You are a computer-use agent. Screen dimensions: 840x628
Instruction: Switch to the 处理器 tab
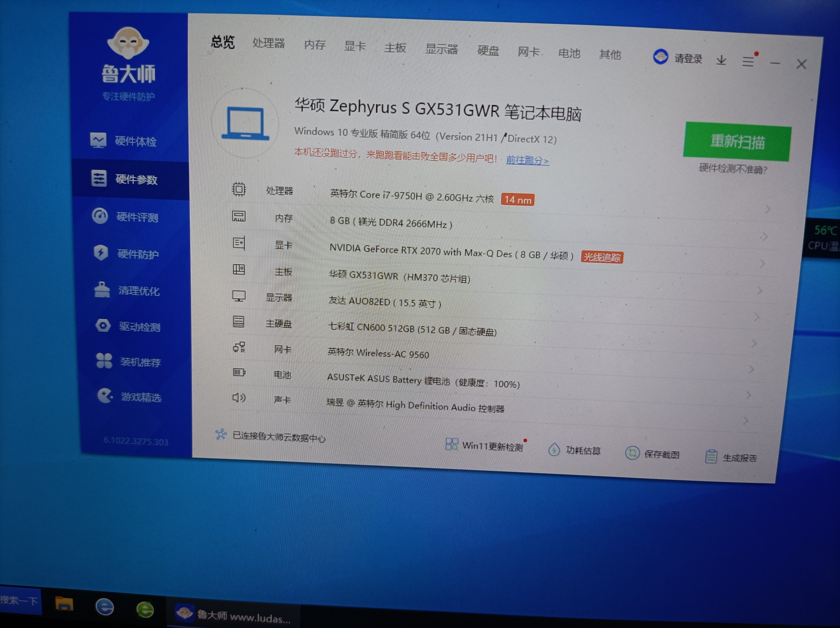268,43
